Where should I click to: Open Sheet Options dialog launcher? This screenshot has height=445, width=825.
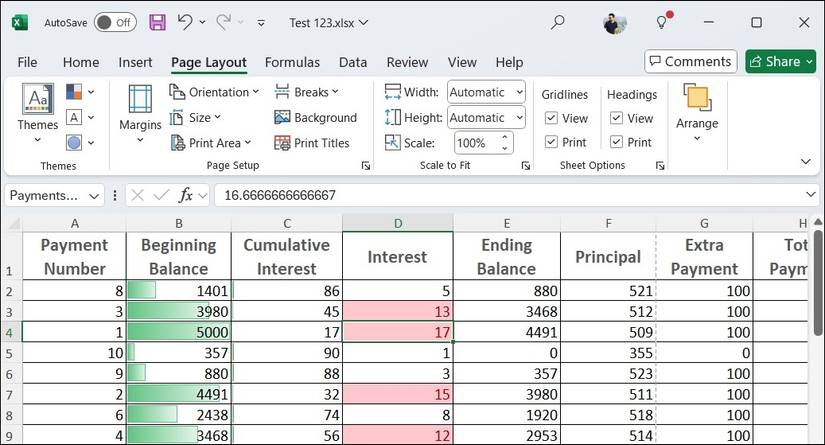(660, 166)
